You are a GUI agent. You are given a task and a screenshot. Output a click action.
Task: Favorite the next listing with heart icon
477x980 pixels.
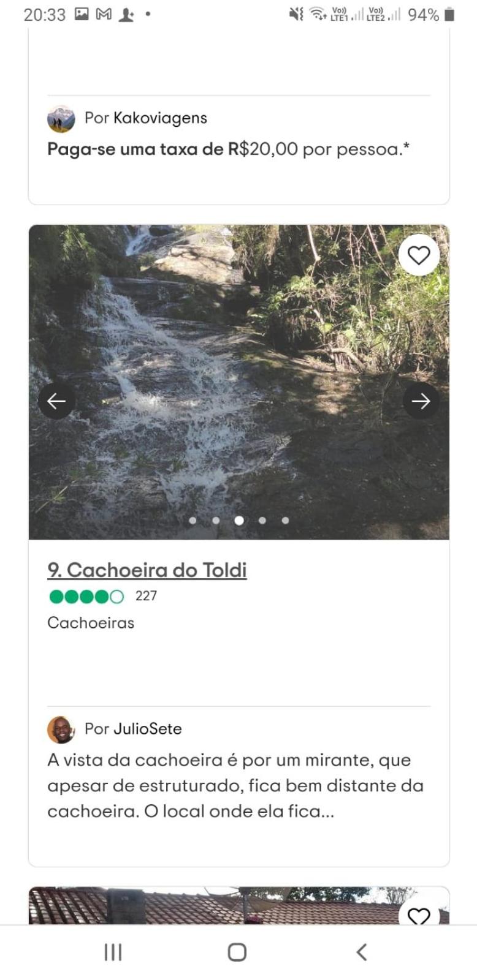pyautogui.click(x=419, y=916)
